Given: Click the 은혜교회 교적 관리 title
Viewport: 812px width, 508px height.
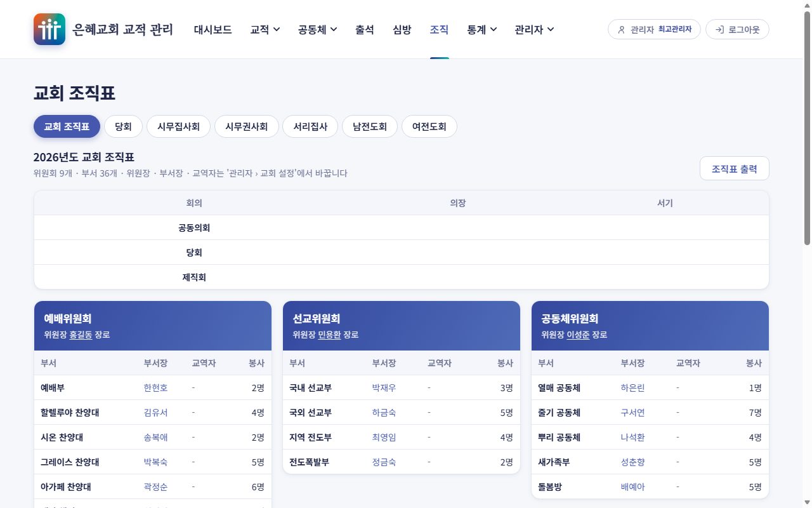Looking at the screenshot, I should [123, 29].
